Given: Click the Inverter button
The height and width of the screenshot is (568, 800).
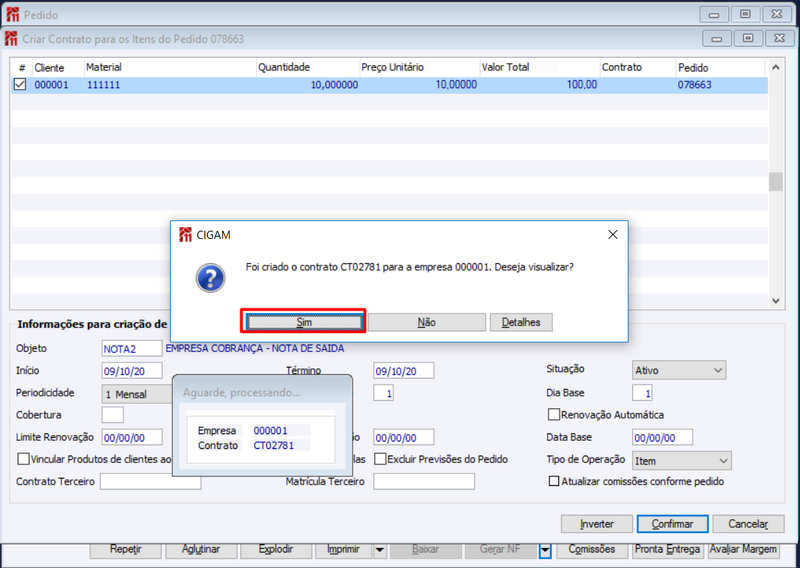Looking at the screenshot, I should point(596,524).
